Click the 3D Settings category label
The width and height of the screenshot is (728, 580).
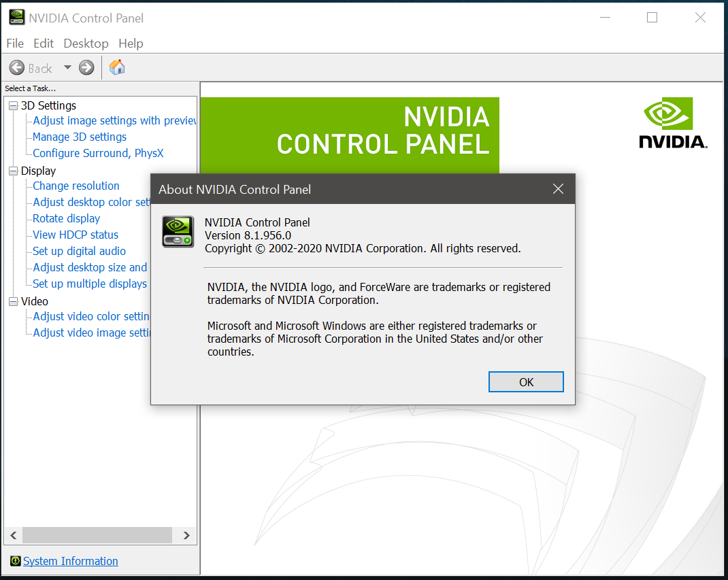point(48,106)
